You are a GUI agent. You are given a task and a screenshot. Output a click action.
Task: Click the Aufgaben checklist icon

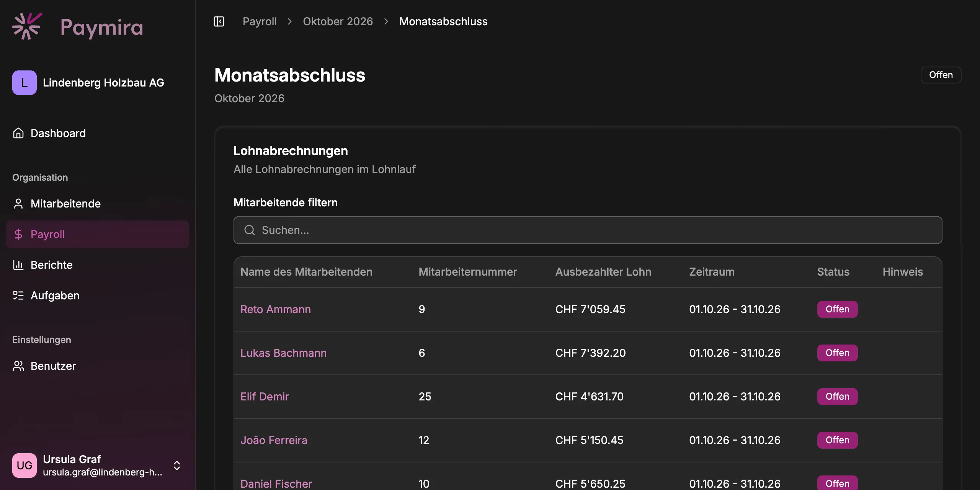(18, 296)
